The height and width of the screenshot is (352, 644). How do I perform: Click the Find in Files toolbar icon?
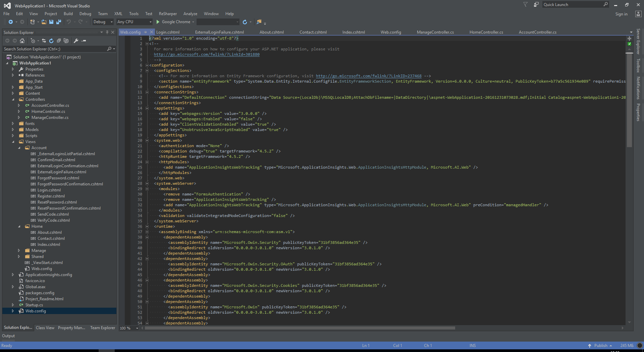259,22
